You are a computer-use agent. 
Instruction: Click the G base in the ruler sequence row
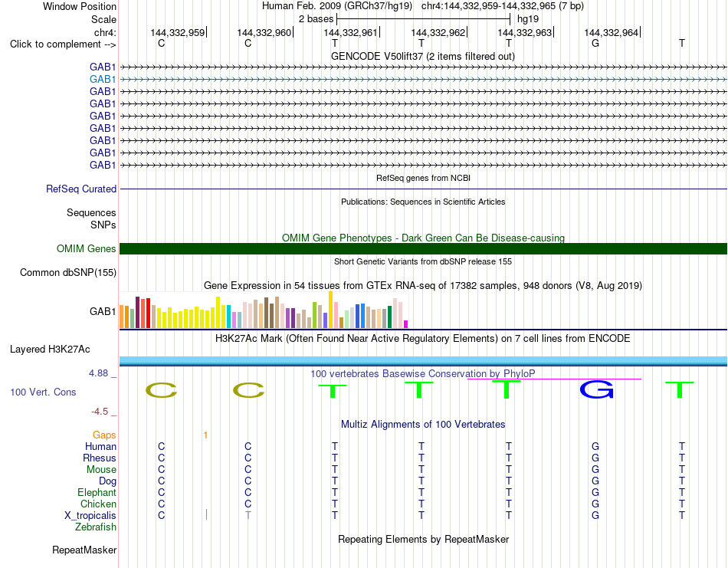[x=595, y=43]
